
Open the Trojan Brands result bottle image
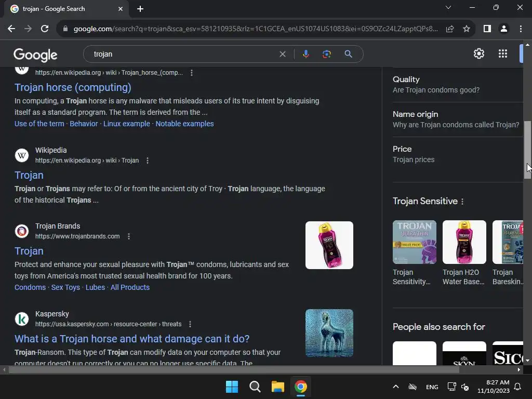[329, 245]
